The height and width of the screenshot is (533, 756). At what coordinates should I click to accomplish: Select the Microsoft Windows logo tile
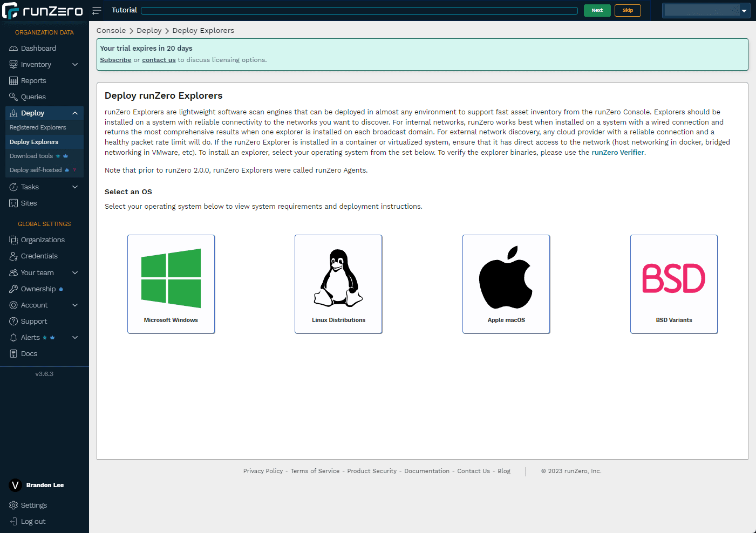tap(171, 284)
